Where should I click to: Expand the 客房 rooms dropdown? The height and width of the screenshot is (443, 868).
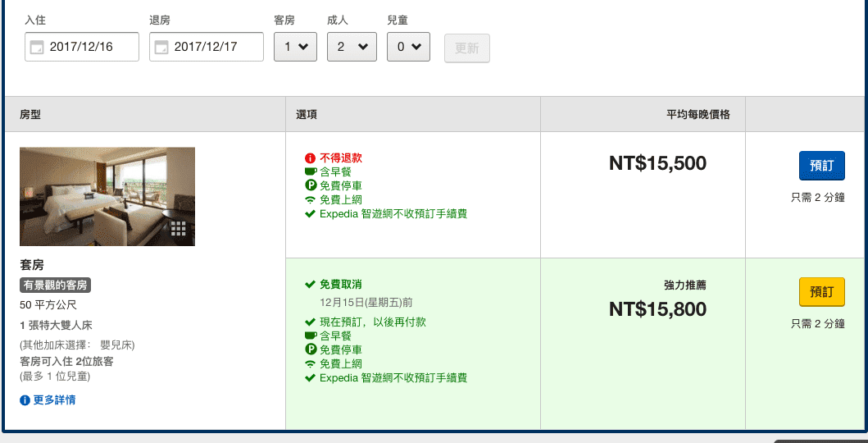tap(296, 47)
